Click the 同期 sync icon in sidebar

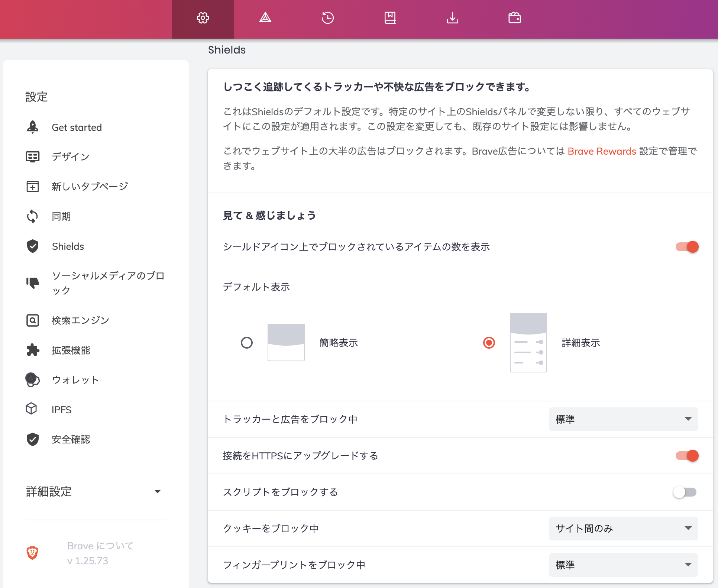pos(33,216)
